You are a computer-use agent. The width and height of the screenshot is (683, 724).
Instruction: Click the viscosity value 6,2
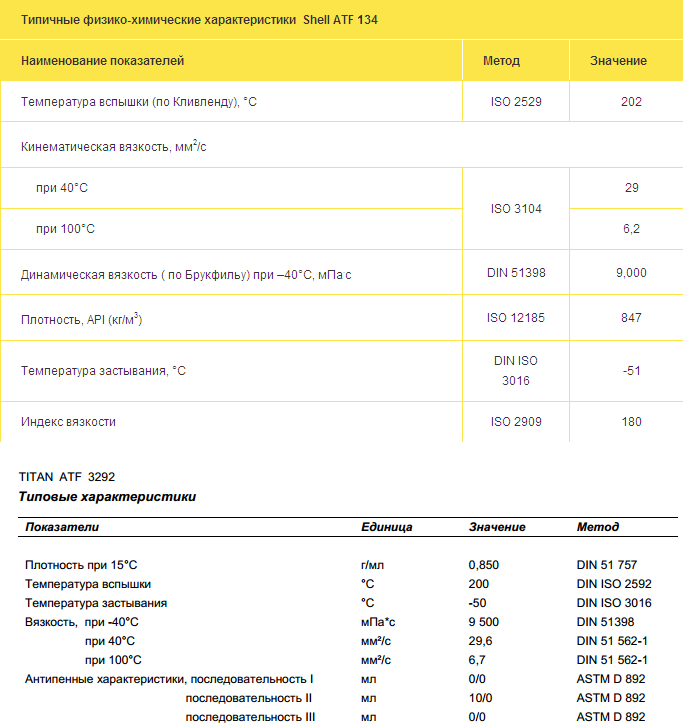[x=631, y=229]
